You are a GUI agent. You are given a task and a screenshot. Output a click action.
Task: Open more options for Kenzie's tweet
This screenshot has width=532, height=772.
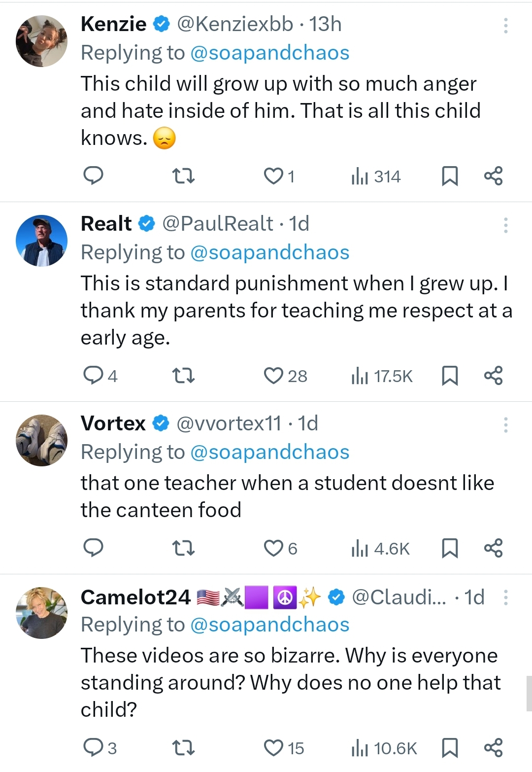(505, 26)
